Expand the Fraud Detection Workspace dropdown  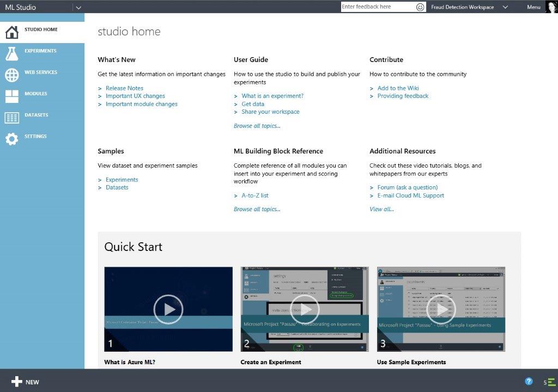[x=505, y=7]
